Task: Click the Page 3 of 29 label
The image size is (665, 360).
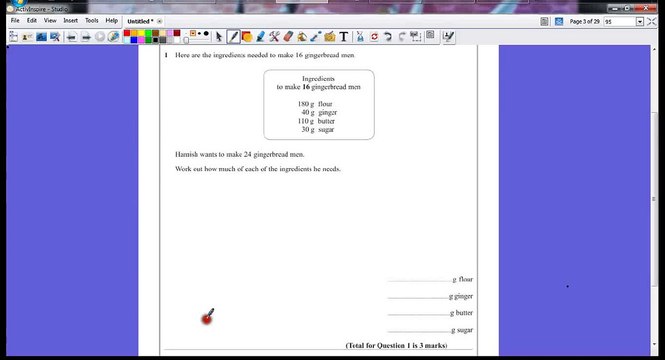Action: point(584,21)
